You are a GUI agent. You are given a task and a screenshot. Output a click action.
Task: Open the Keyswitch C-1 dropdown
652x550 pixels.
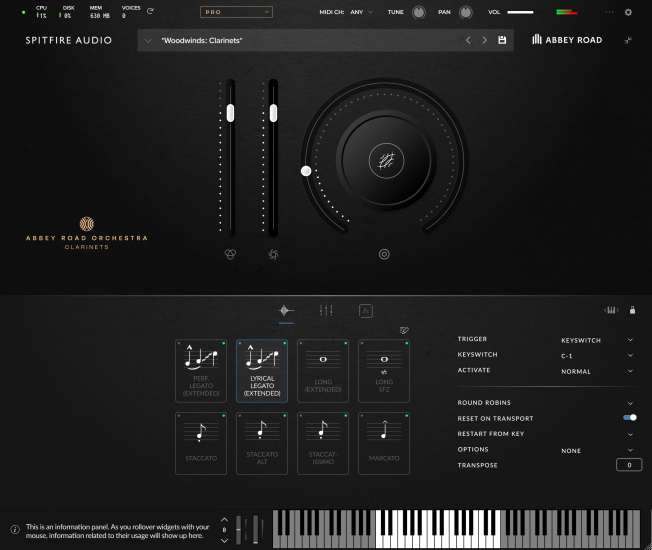(x=597, y=355)
